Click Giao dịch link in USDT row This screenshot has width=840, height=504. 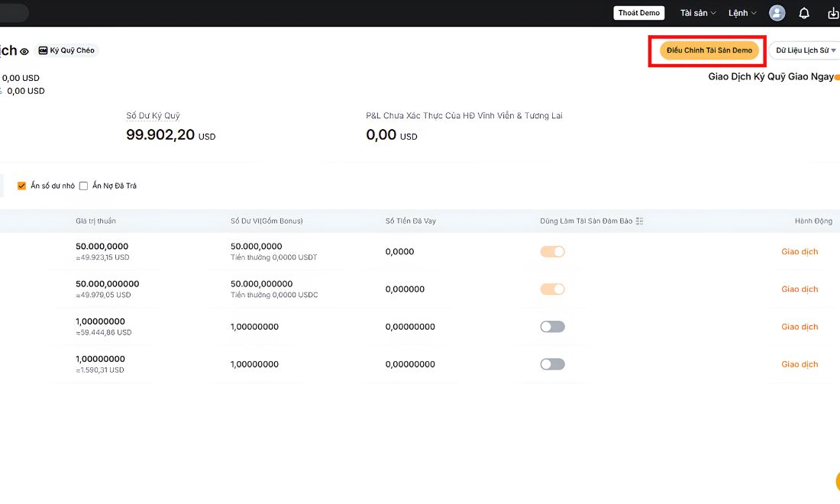click(x=800, y=252)
